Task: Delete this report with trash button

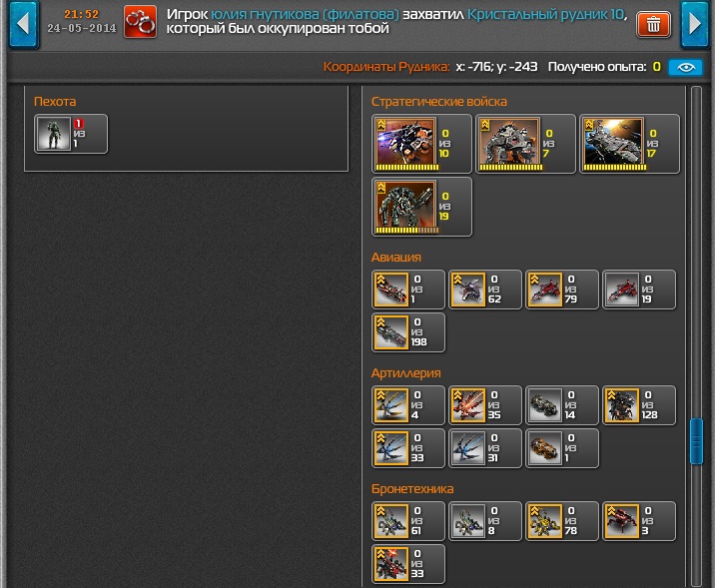Action: [x=653, y=25]
